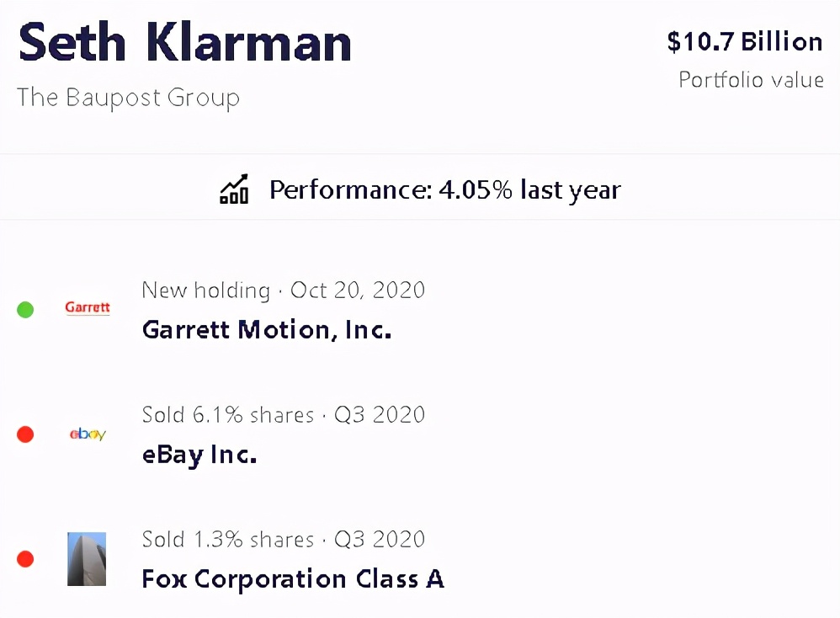Click the New holding Oct 20, 2020 label
The height and width of the screenshot is (618, 840).
click(283, 290)
